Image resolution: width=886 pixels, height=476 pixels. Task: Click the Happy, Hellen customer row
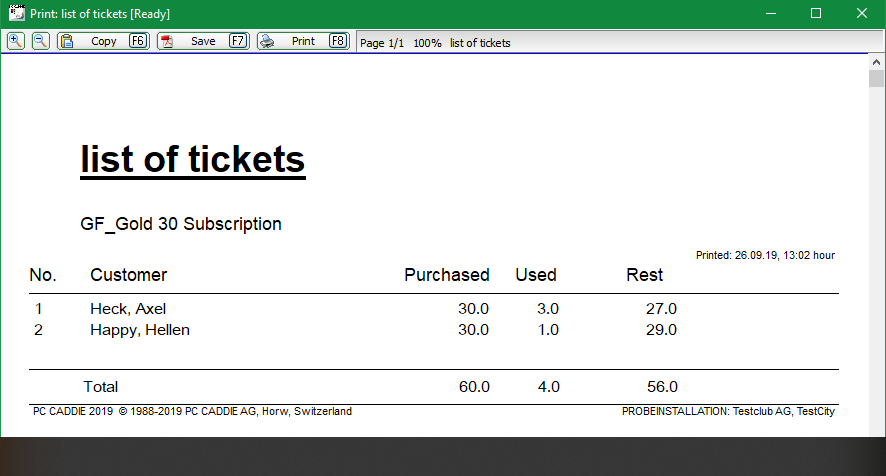click(x=433, y=330)
